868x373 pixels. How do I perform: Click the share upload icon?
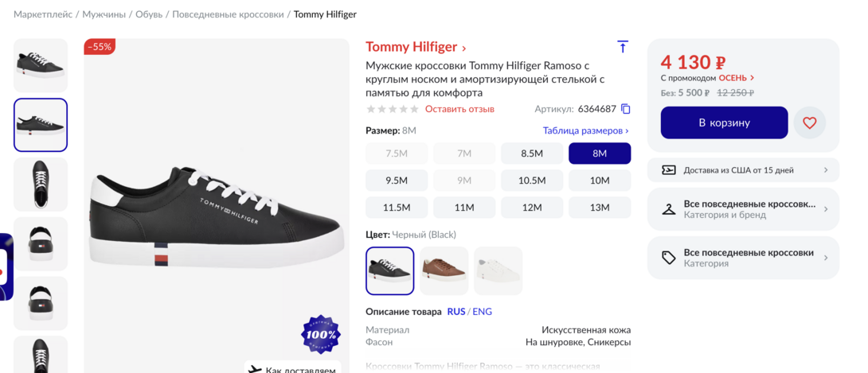[x=623, y=47]
